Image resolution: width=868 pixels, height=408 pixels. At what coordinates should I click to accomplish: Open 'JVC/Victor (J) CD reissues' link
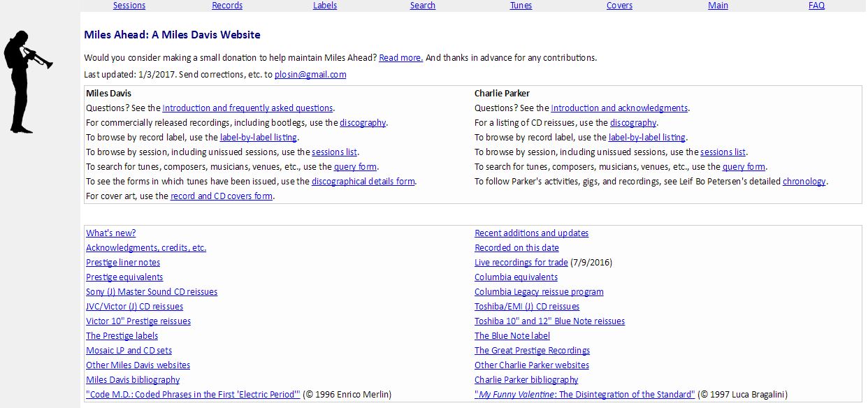click(x=134, y=307)
